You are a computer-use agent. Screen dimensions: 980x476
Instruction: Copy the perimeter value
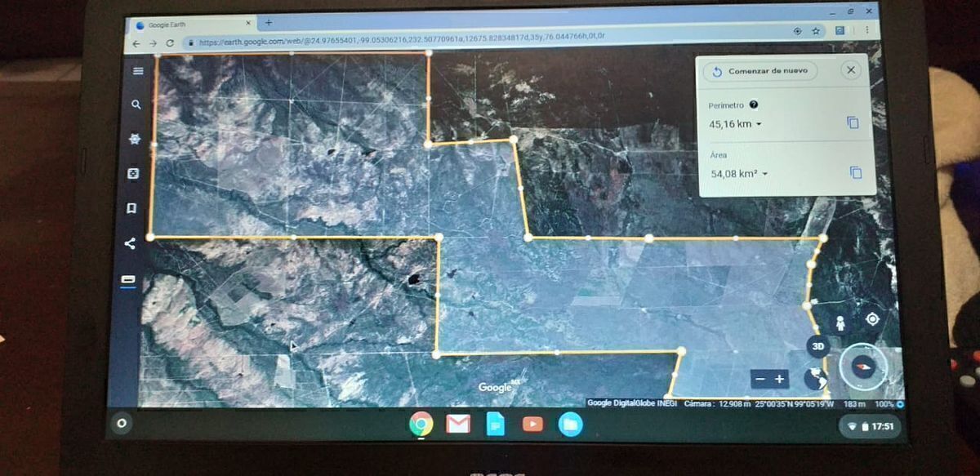[x=853, y=122]
